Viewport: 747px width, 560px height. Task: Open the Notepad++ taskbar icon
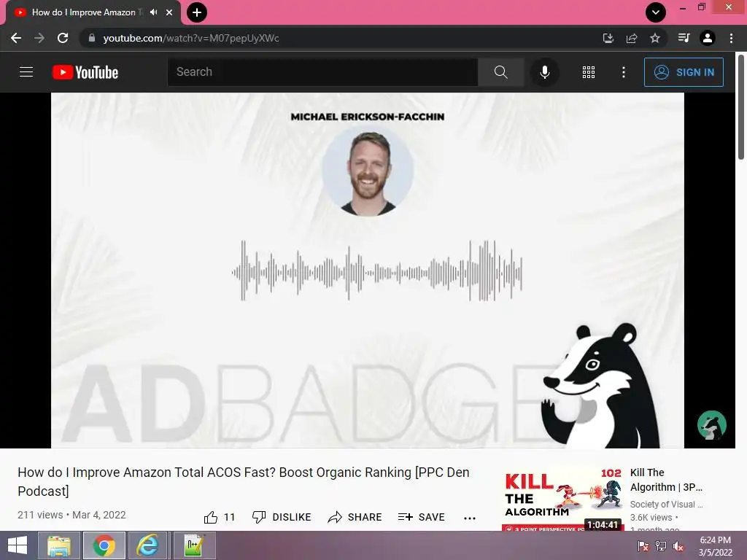click(x=194, y=545)
